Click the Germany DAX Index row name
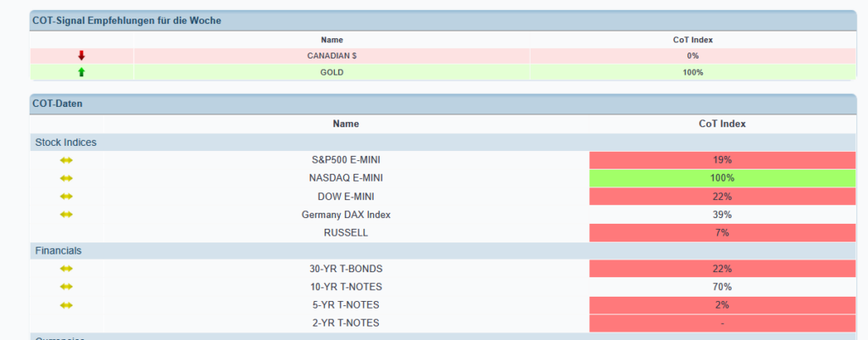 pos(346,215)
